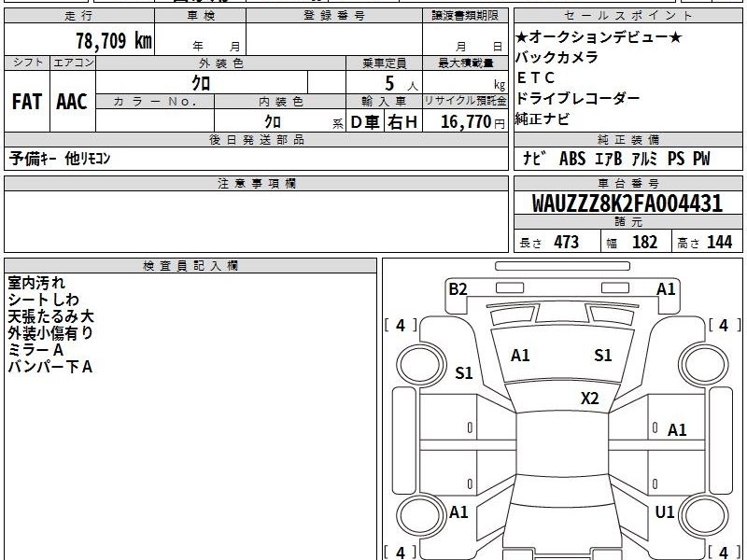Click the シフト header label
Screen dimensions: 747x560
point(27,63)
